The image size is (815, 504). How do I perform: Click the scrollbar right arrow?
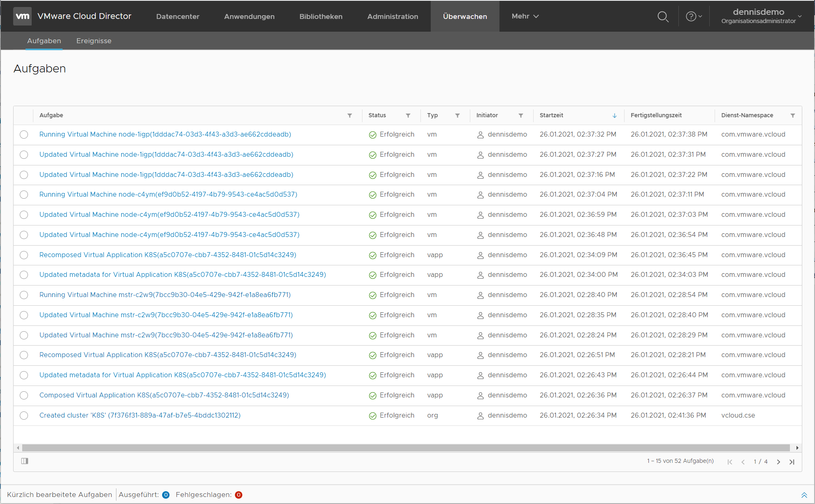(797, 448)
